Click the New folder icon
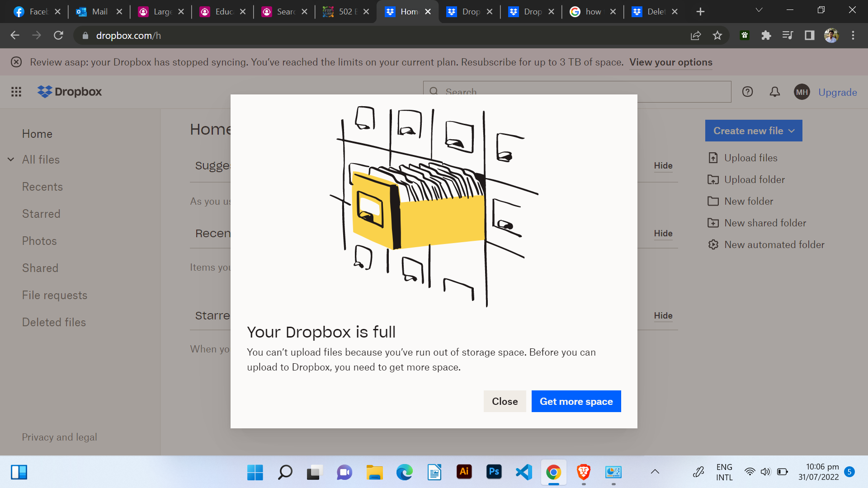 point(712,201)
